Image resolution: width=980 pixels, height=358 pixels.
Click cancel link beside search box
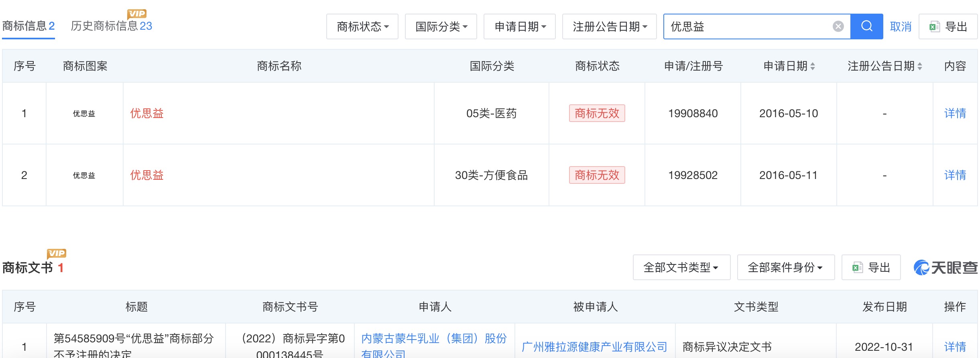coord(901,27)
